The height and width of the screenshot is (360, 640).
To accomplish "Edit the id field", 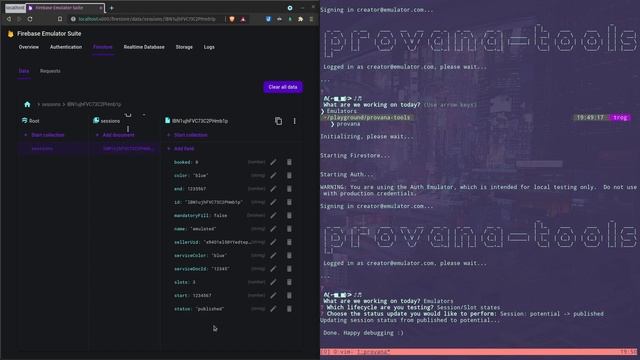I will coord(273,202).
